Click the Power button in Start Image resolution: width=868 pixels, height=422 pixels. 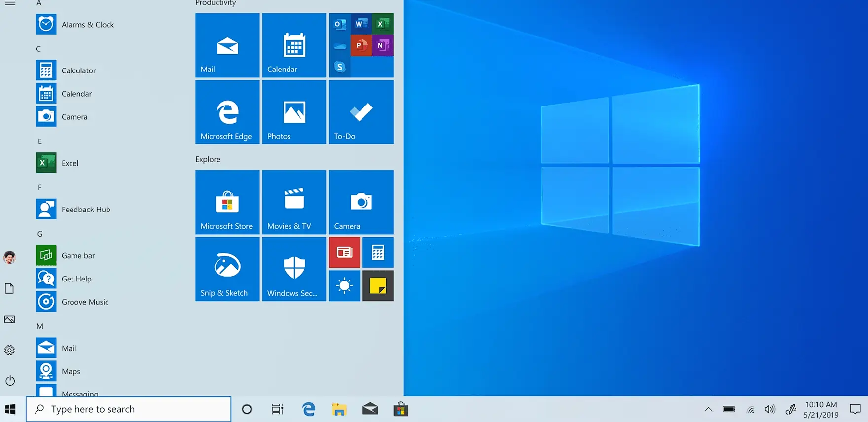(10, 381)
